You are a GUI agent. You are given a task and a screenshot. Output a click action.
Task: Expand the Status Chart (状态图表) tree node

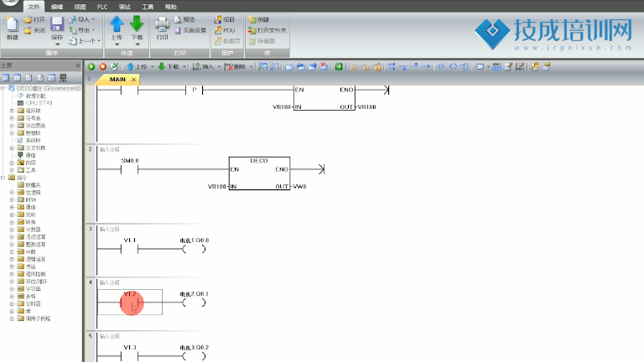coord(12,126)
